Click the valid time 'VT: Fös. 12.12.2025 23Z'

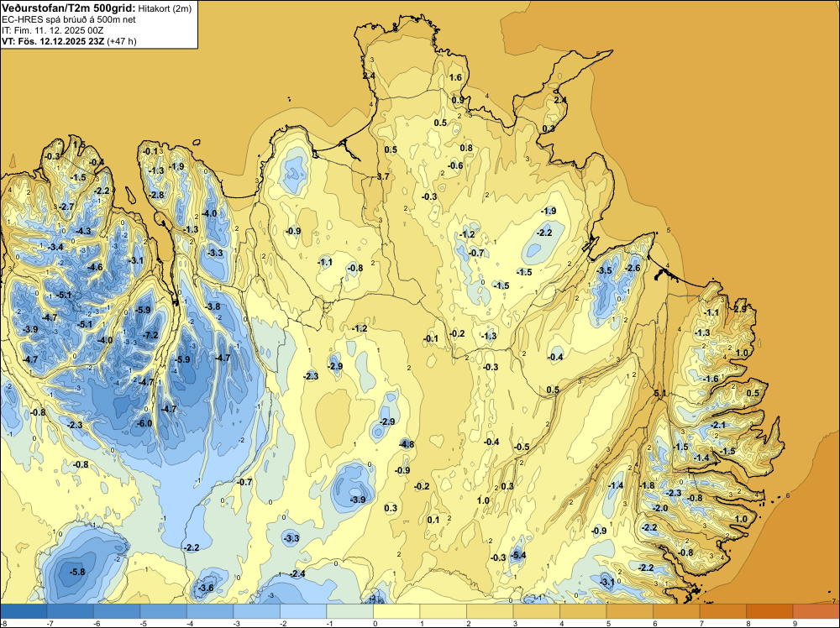pyautogui.click(x=54, y=41)
